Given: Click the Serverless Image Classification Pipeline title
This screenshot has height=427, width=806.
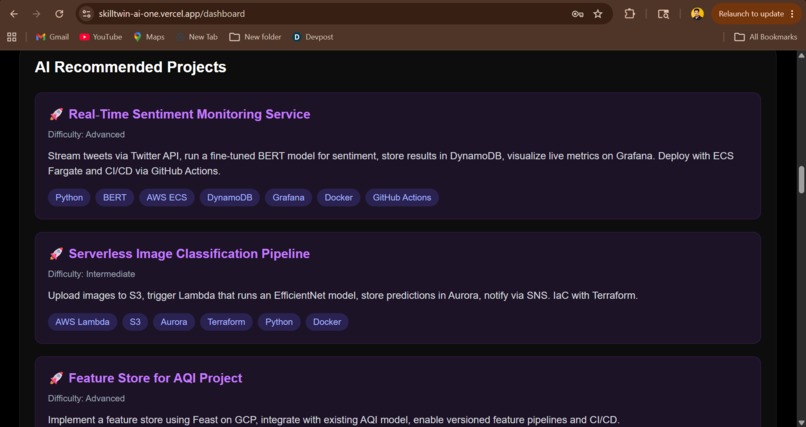Looking at the screenshot, I should point(189,254).
